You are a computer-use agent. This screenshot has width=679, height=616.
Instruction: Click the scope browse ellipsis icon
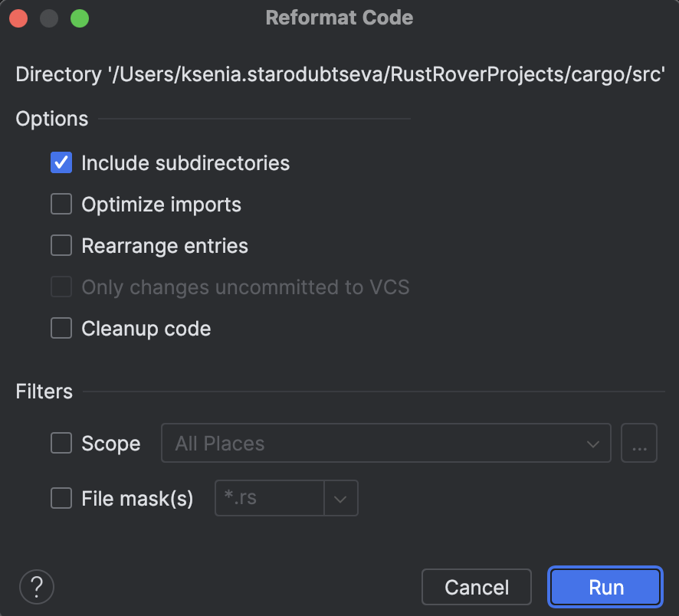(639, 443)
